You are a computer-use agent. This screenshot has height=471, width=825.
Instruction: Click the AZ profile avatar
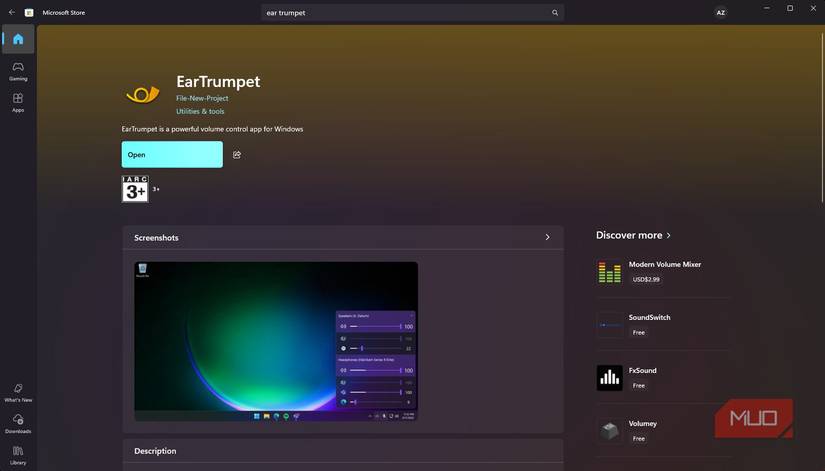click(x=720, y=13)
